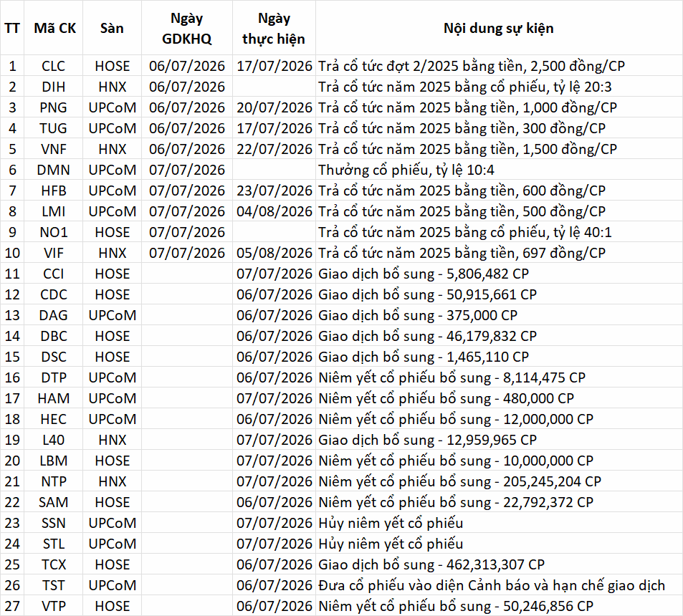
Task: Click HNX exchange cell in L40 row
Action: (x=112, y=440)
